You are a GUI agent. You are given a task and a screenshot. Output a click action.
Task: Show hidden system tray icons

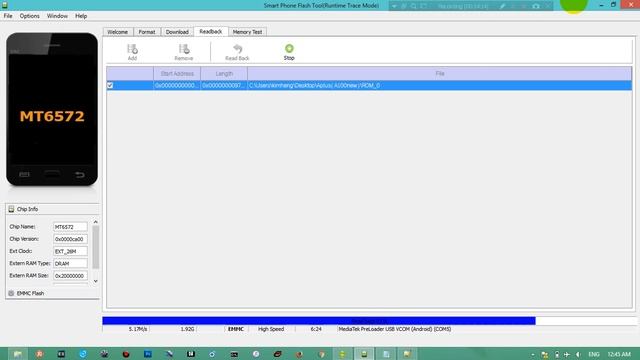coord(533,355)
